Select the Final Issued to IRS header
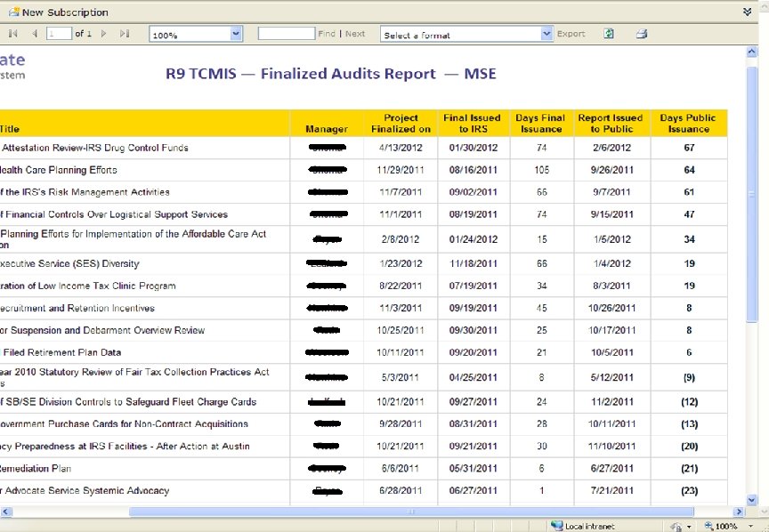The image size is (769, 532). tap(473, 123)
